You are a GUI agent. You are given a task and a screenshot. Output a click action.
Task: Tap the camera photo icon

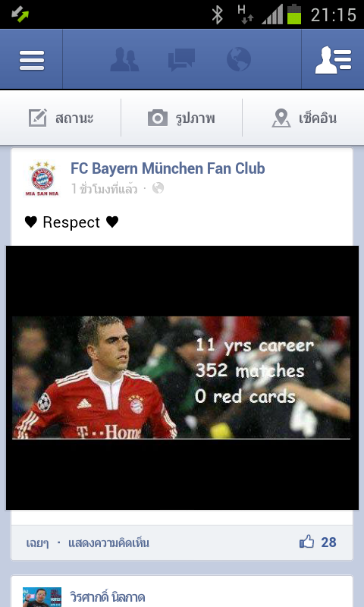click(x=158, y=118)
